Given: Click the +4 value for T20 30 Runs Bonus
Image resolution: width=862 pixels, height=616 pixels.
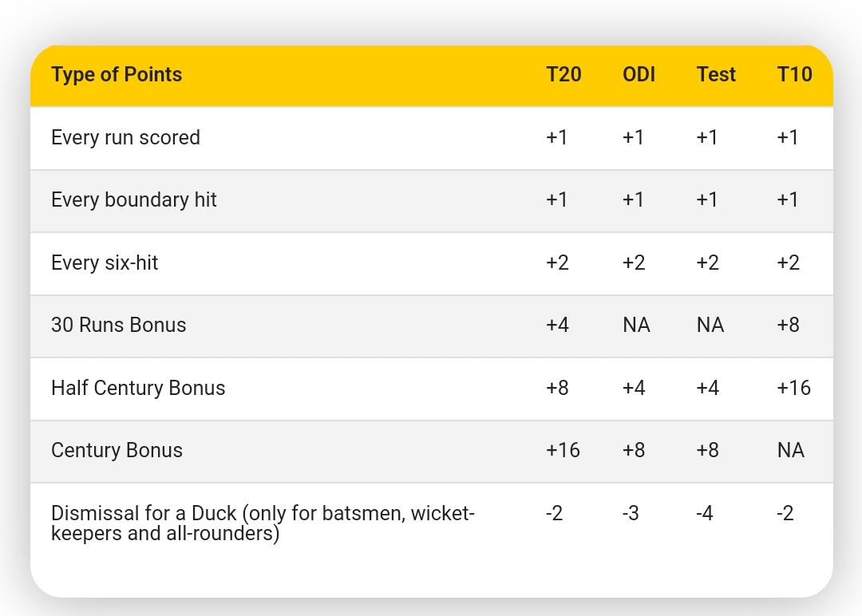Looking at the screenshot, I should point(557,326).
